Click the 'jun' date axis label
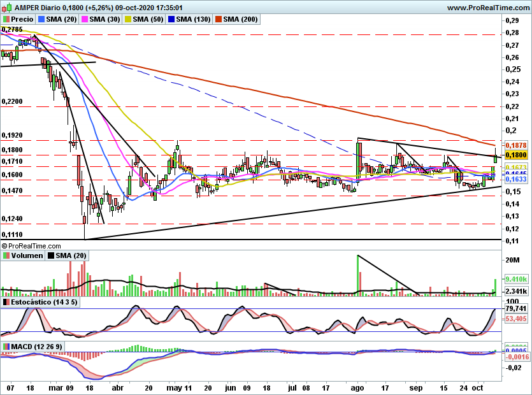 231,388
